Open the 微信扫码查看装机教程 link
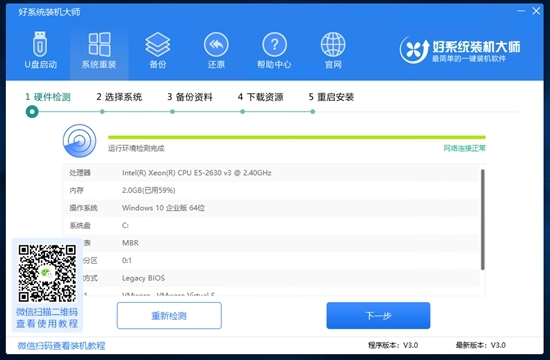 pyautogui.click(x=61, y=346)
